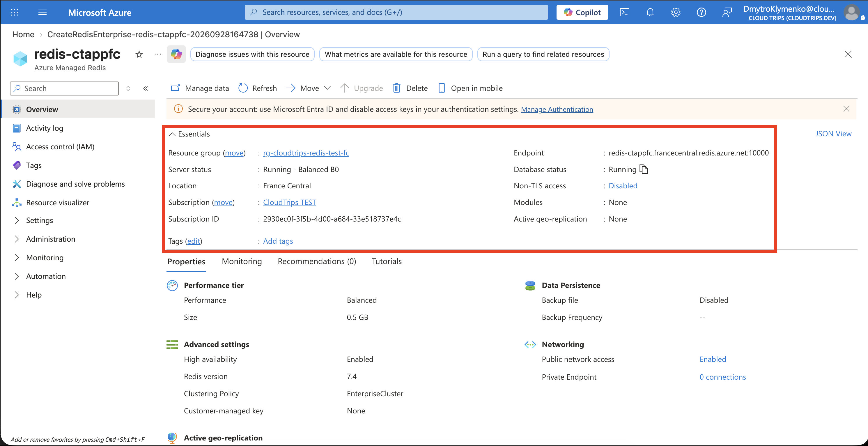868x446 pixels.
Task: Open the Move dropdown chevron
Action: point(327,88)
